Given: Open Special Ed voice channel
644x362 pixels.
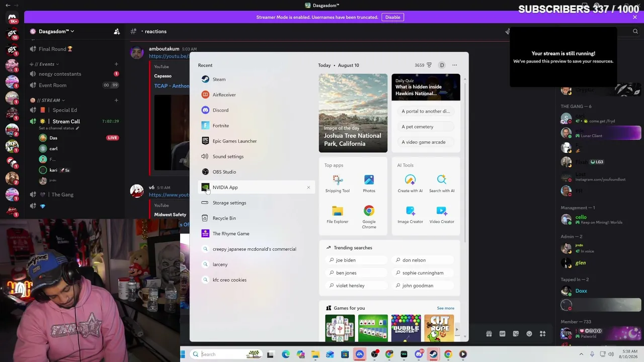Looking at the screenshot, I should point(74,110).
